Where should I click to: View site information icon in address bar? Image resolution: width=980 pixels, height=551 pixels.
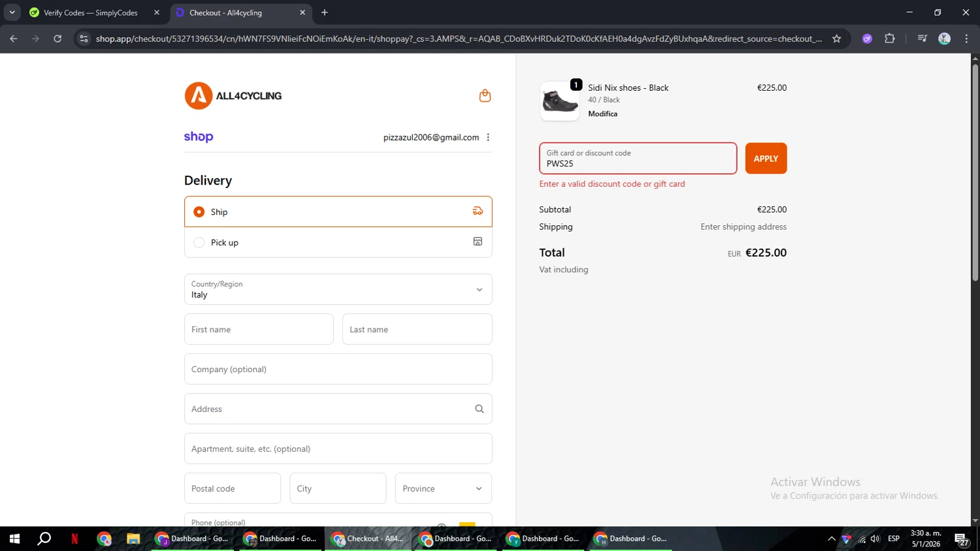tap(84, 39)
